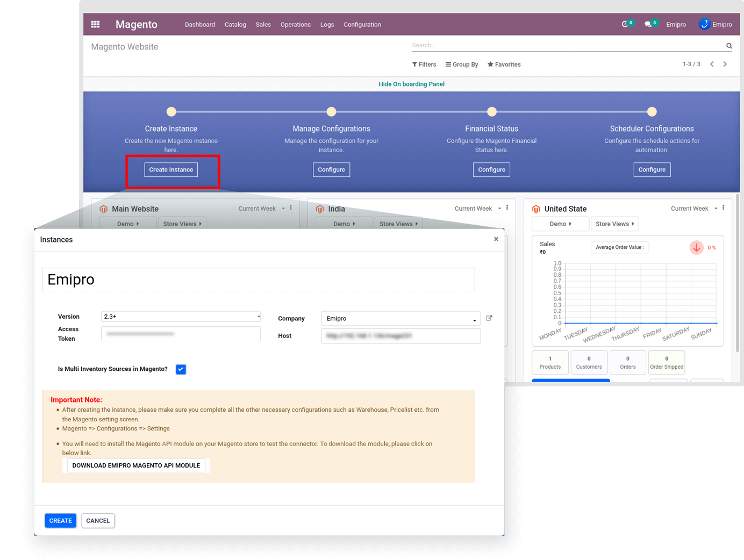Click the Emipro user avatar icon
Viewport: 744px width, 560px height.
click(x=704, y=24)
